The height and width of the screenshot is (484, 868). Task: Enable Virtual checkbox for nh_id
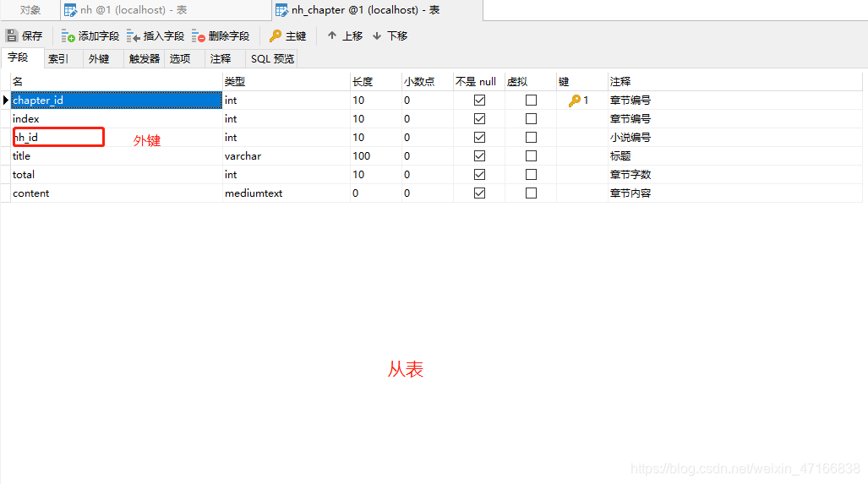coord(531,137)
